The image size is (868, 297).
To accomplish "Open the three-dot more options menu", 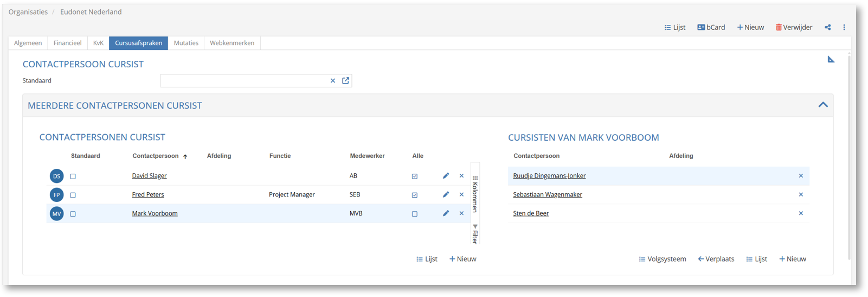I will (x=844, y=27).
